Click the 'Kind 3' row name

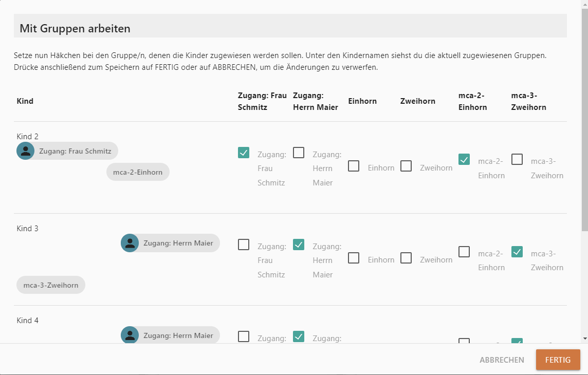(27, 229)
